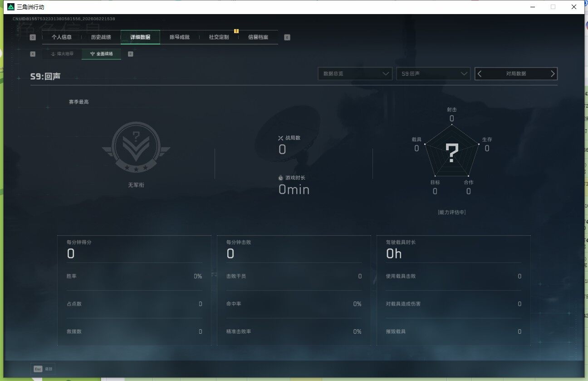Click the 胜率 stat row
Image resolution: width=588 pixels, height=381 pixels.
pyautogui.click(x=134, y=276)
